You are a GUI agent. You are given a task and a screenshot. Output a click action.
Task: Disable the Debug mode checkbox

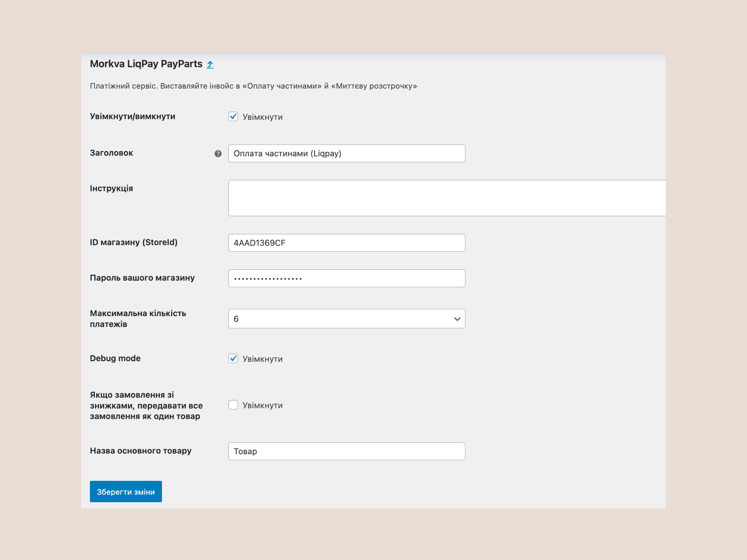tap(233, 358)
